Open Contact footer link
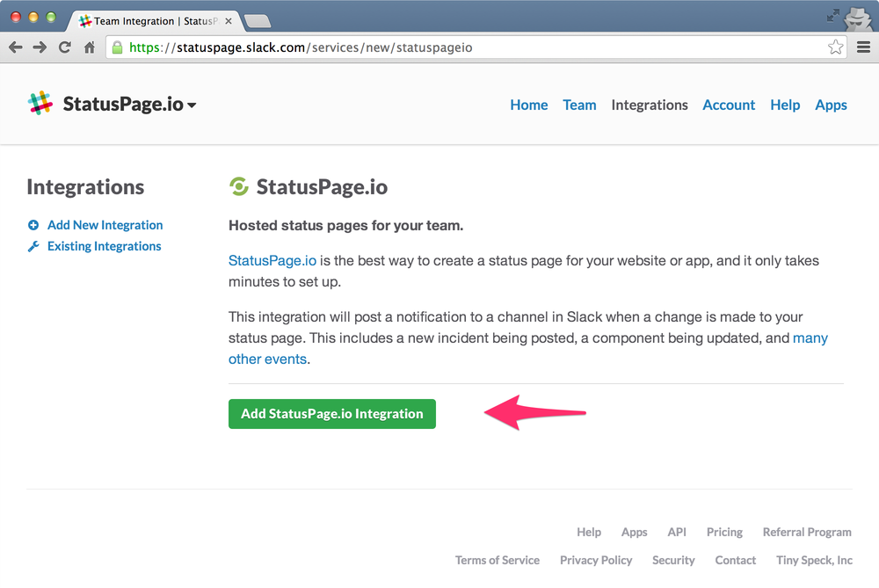The width and height of the screenshot is (879, 588). point(735,560)
